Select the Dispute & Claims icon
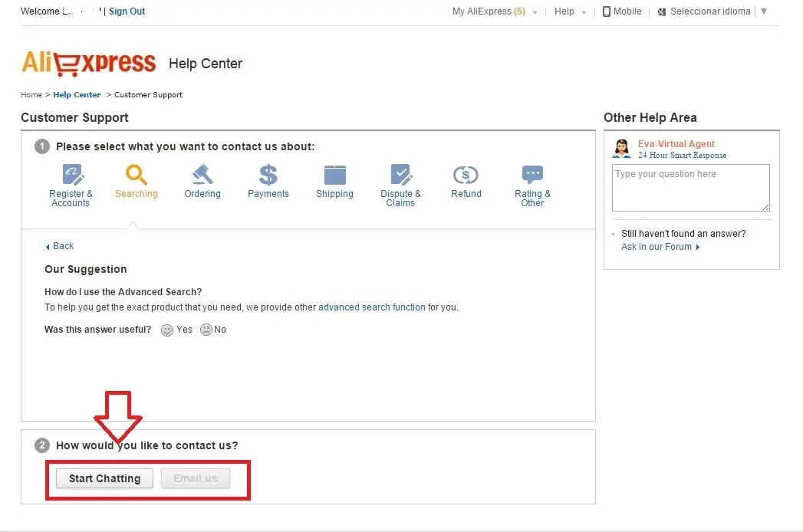Image resolution: width=803 pixels, height=532 pixels. (401, 175)
